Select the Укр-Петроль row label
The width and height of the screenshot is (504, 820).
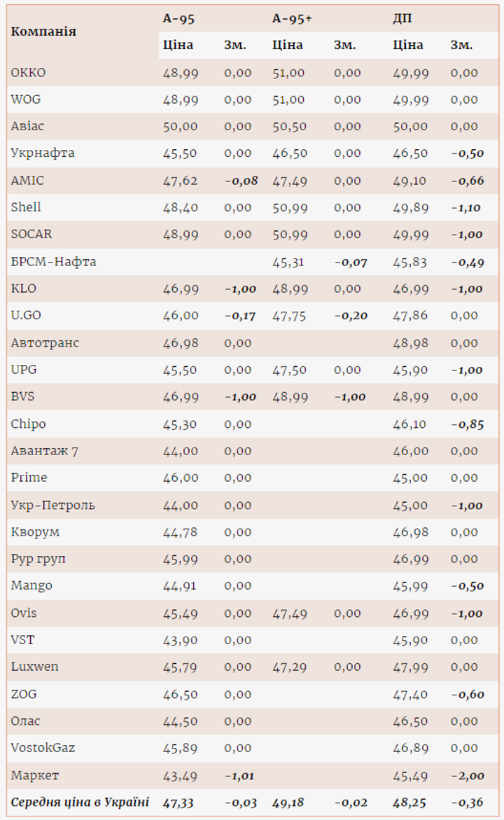52,505
